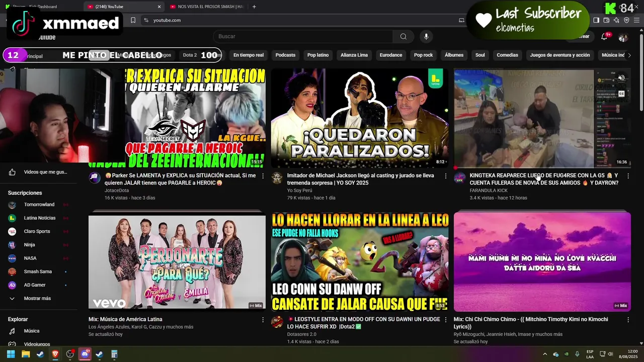Select the Álbumes filter chip

click(454, 55)
